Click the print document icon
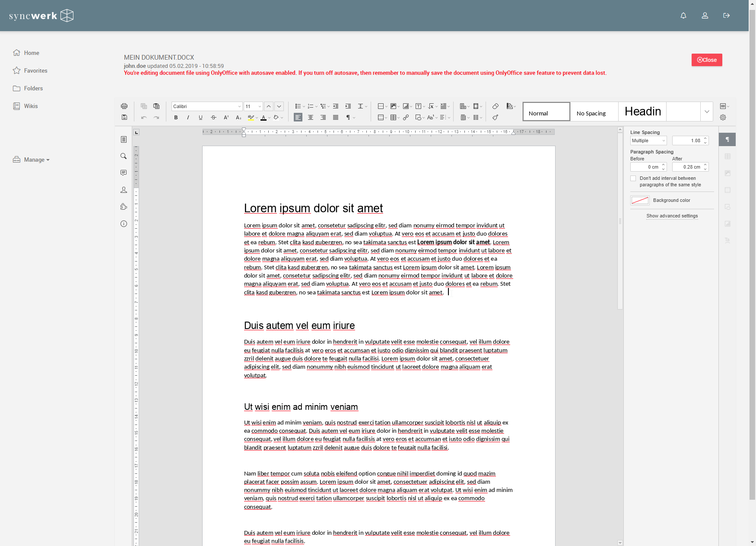The image size is (756, 546). (124, 106)
